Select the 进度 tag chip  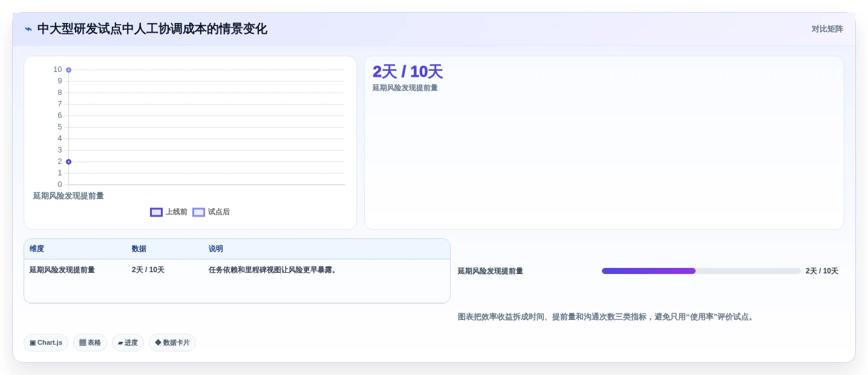(x=128, y=343)
